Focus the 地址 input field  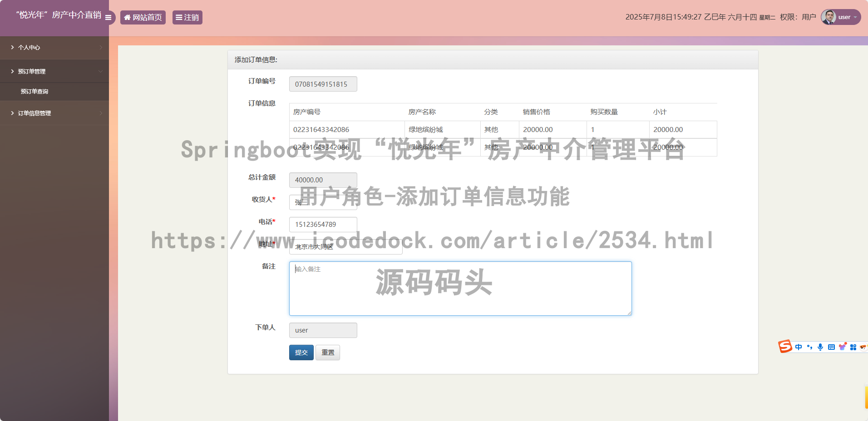click(x=346, y=246)
